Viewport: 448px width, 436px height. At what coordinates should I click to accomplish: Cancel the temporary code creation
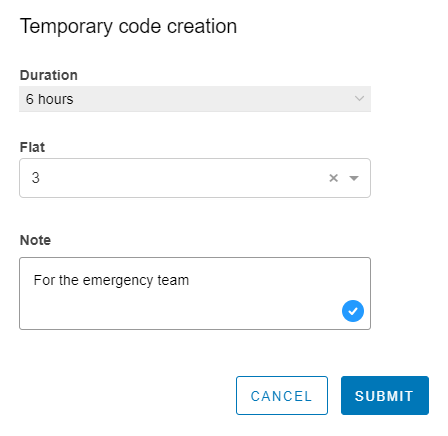click(x=282, y=395)
